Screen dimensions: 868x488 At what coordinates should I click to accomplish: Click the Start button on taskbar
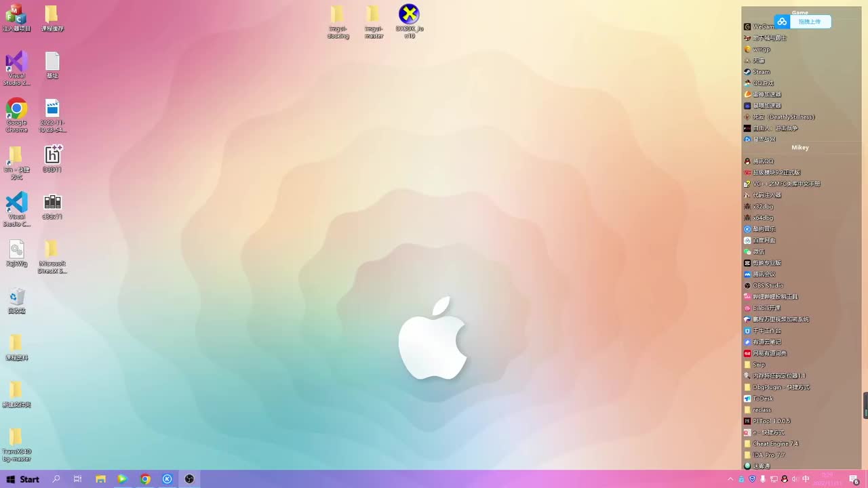(22, 479)
